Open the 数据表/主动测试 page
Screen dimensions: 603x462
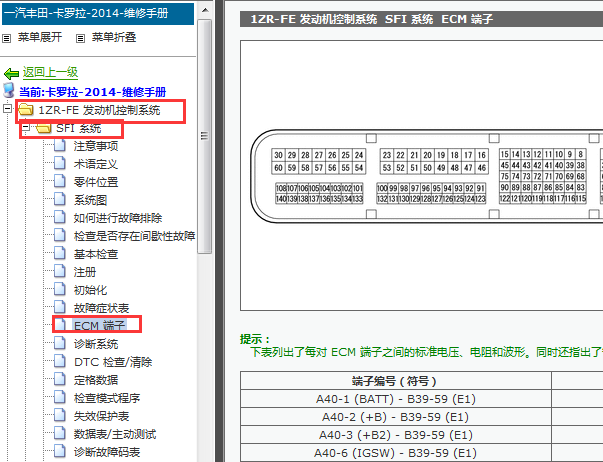[x=115, y=434]
